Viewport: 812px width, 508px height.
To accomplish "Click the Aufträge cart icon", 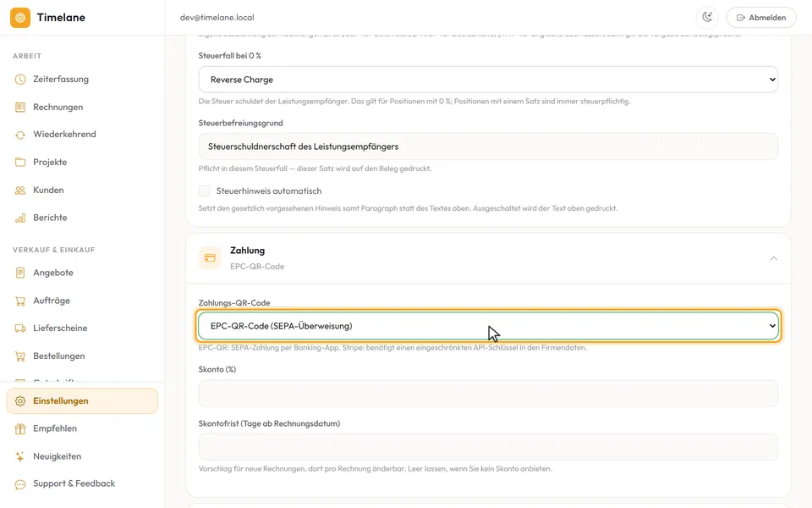I will coord(20,301).
